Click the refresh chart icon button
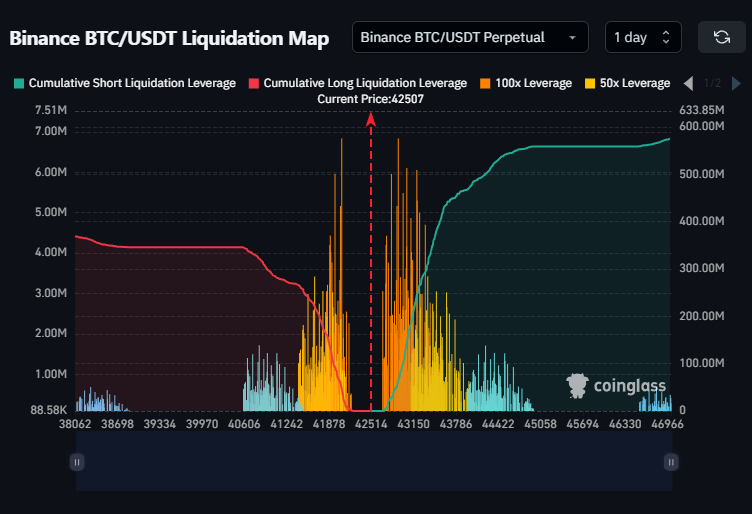The height and width of the screenshot is (514, 752). [x=721, y=37]
